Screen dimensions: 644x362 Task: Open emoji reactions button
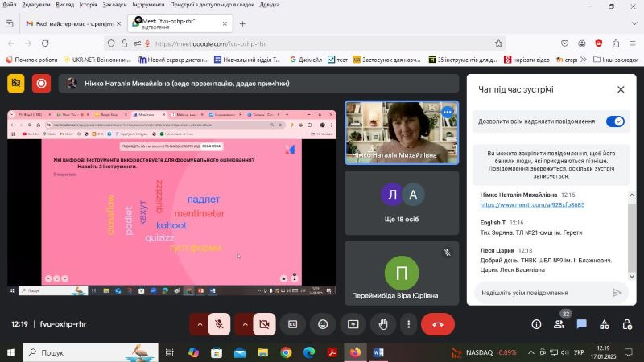tap(323, 324)
